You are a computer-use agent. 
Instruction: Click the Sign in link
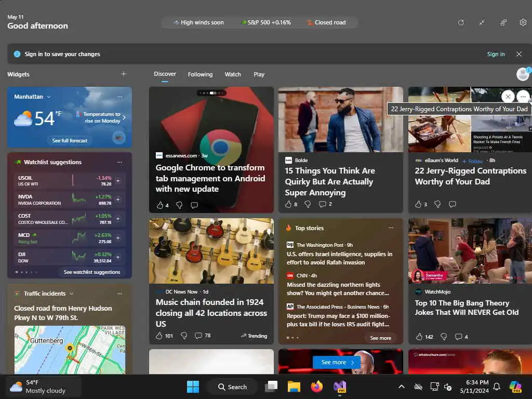496,54
